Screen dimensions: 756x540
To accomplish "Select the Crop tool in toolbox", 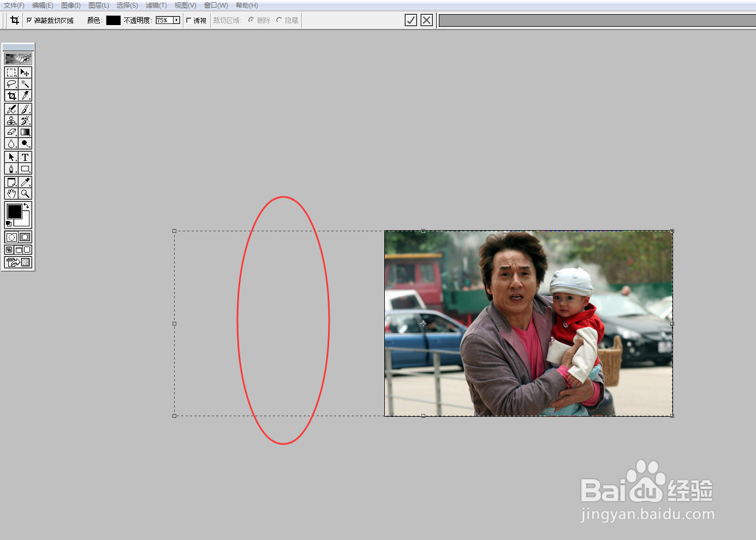I will pos(11,95).
